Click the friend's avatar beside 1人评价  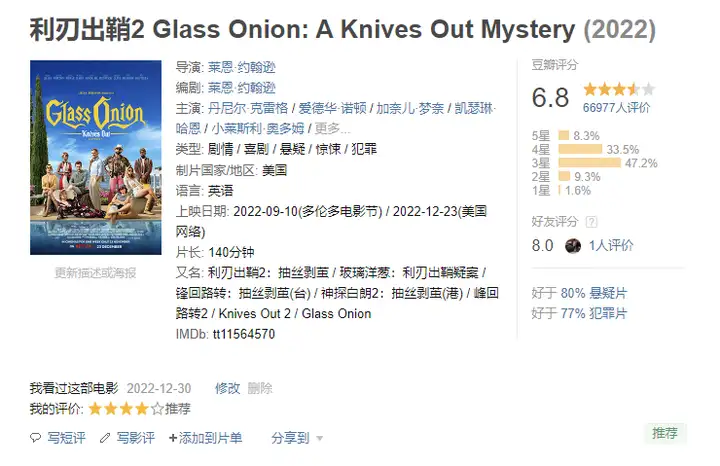(573, 246)
